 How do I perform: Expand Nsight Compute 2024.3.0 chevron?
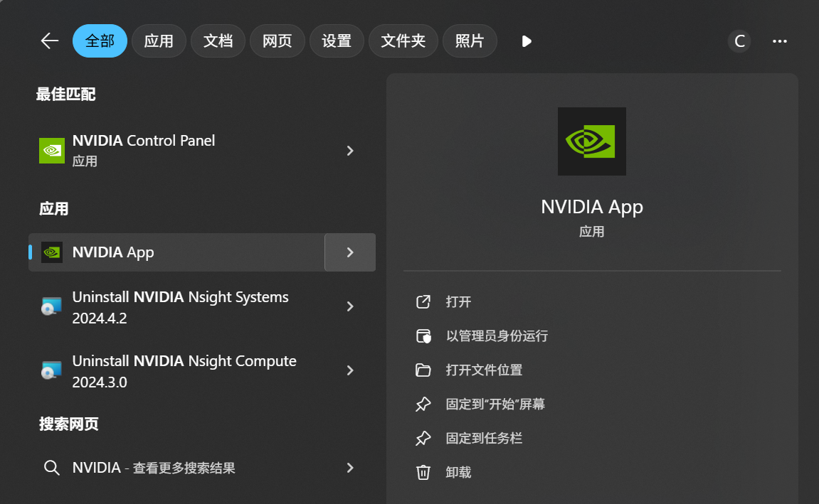coord(350,370)
